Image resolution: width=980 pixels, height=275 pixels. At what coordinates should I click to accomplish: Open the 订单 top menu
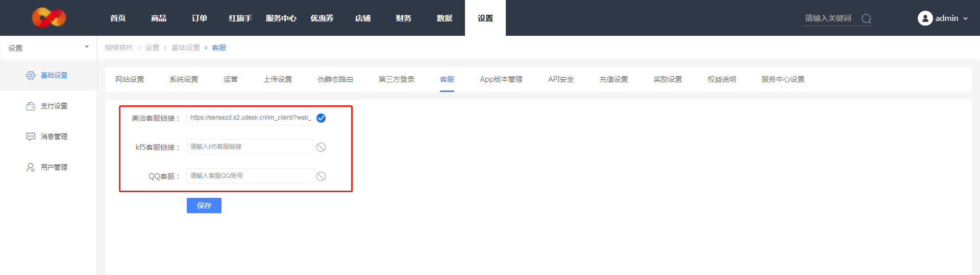point(200,18)
